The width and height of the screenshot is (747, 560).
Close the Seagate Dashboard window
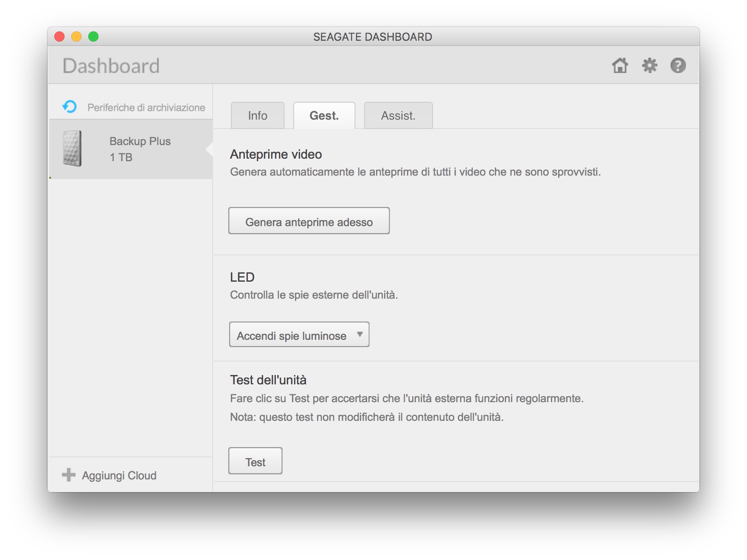click(x=59, y=37)
